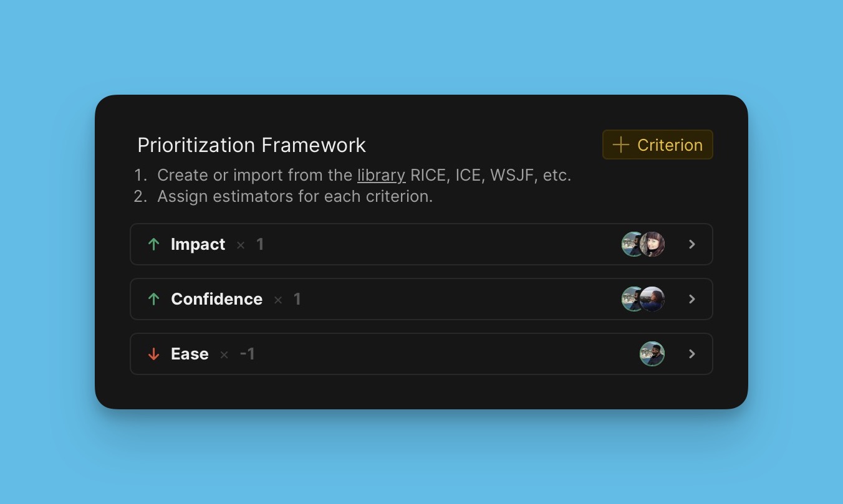Select the -1 weight value on the Ease row
This screenshot has height=504, width=843.
[x=247, y=354]
